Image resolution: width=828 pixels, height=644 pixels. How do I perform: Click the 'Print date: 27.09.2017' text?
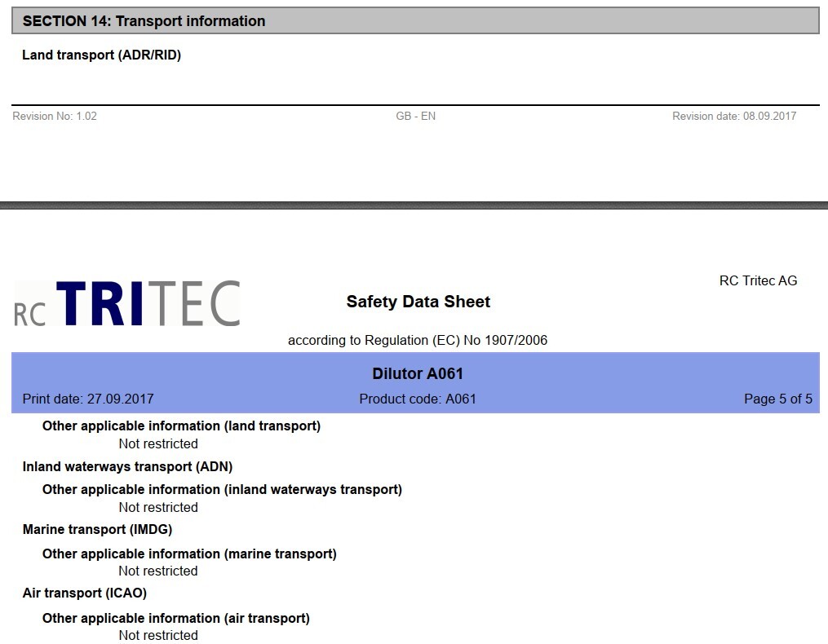[x=88, y=399]
